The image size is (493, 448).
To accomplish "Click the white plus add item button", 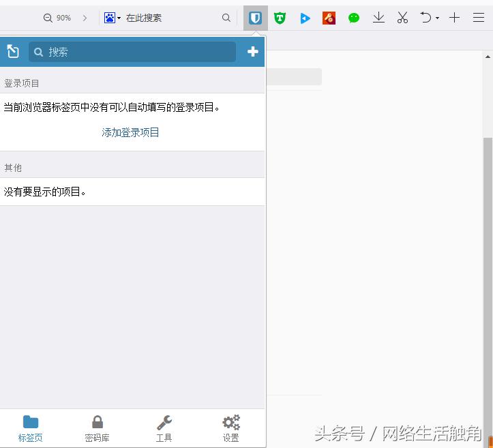I will click(253, 52).
